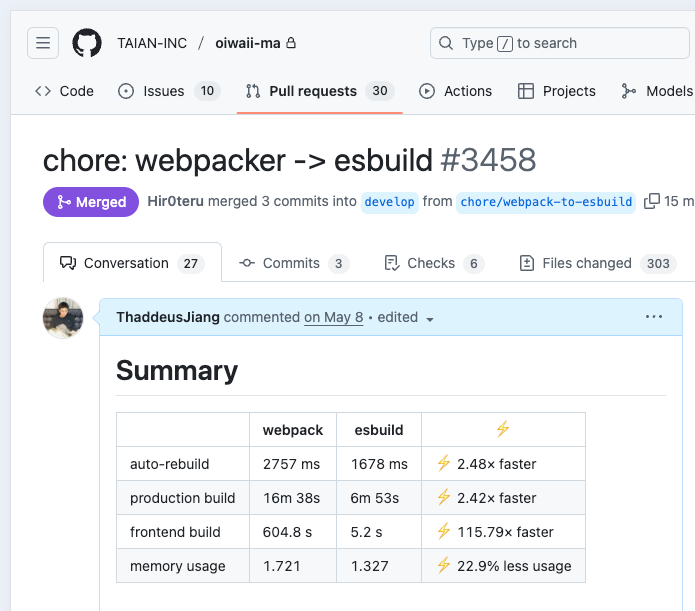Expand the edited history dropdown
Viewport: 695px width, 611px height.
[405, 317]
